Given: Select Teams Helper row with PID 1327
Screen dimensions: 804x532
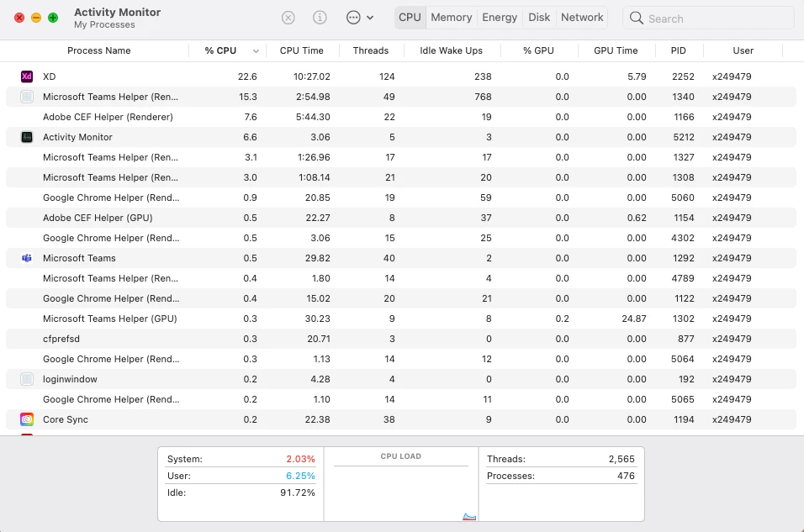Looking at the screenshot, I should [x=401, y=157].
